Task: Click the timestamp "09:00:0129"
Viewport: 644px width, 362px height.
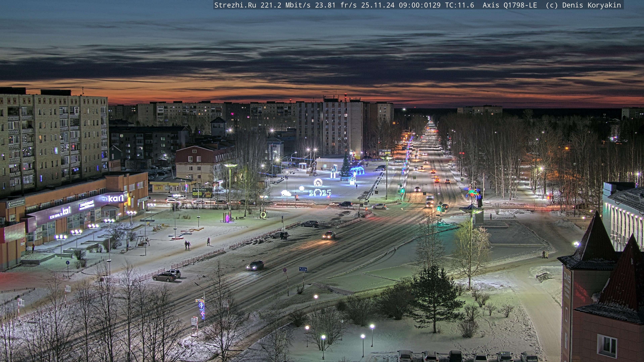Action: coord(420,5)
